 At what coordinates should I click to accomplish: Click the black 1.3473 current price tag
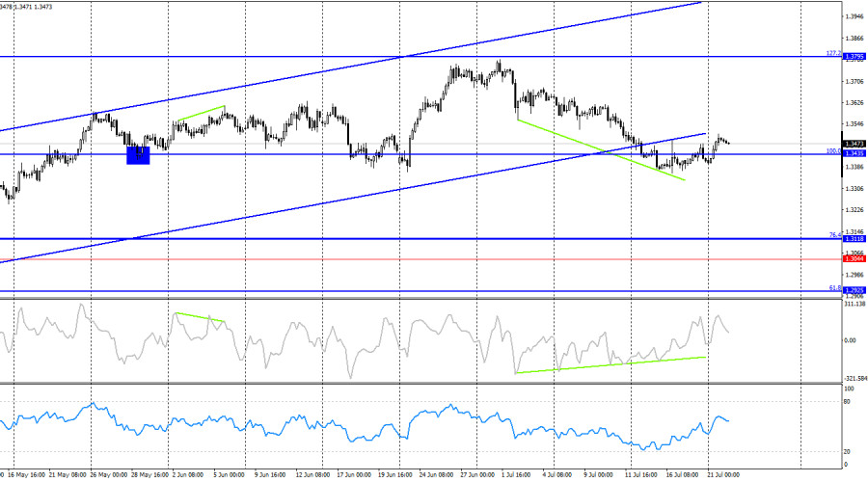854,144
